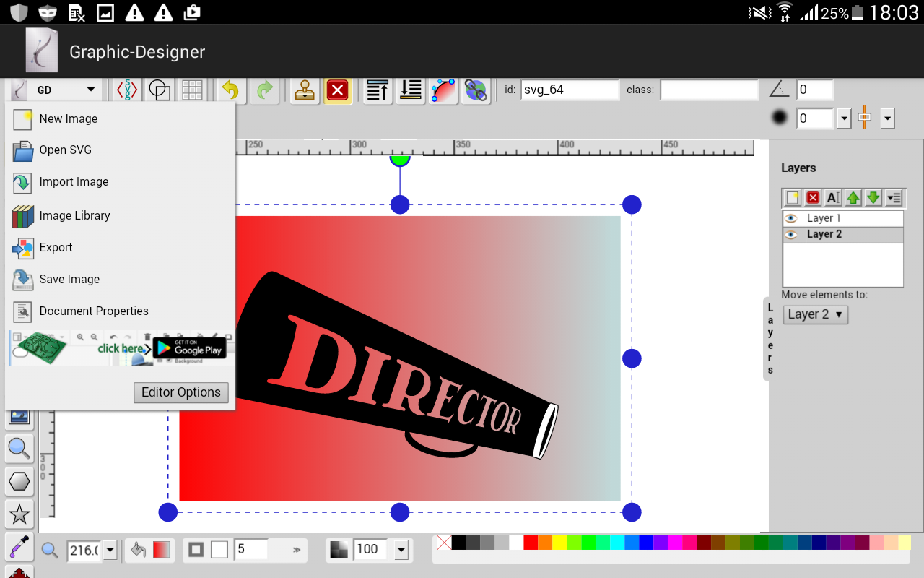
Task: Click the element id input field
Action: tap(570, 90)
